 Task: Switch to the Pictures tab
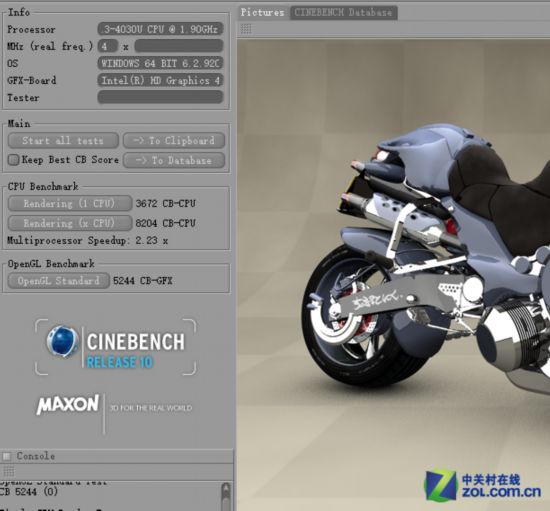point(262,13)
